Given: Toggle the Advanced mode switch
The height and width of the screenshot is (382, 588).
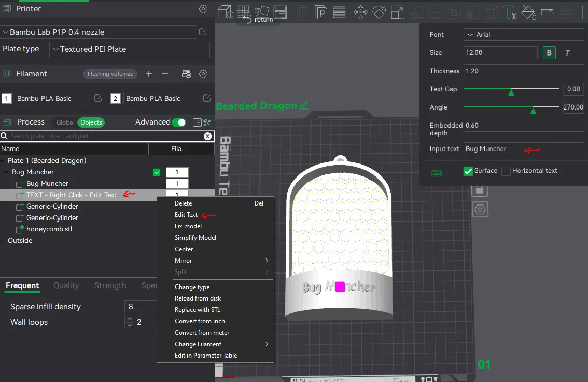Looking at the screenshot, I should (178, 122).
